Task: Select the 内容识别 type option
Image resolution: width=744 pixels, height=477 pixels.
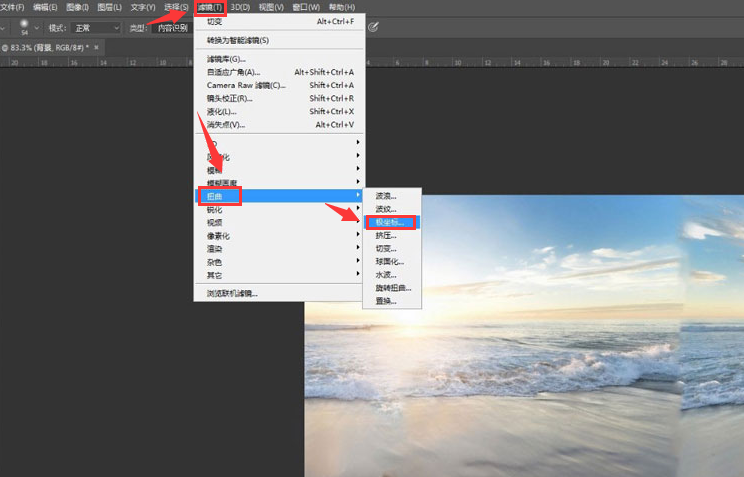Action: pos(173,28)
